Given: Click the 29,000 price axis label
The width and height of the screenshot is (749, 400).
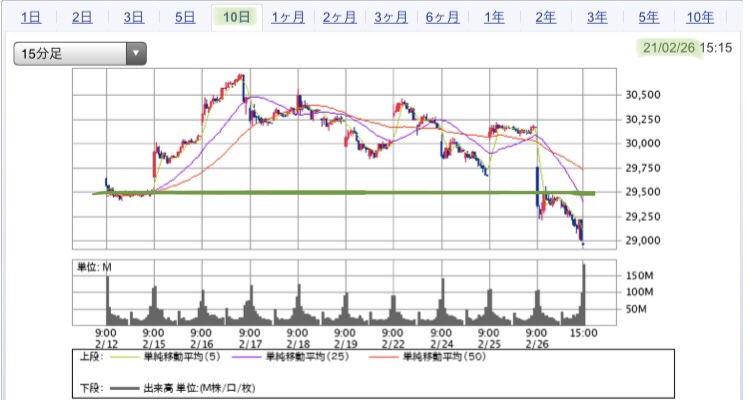Looking at the screenshot, I should pos(643,240).
